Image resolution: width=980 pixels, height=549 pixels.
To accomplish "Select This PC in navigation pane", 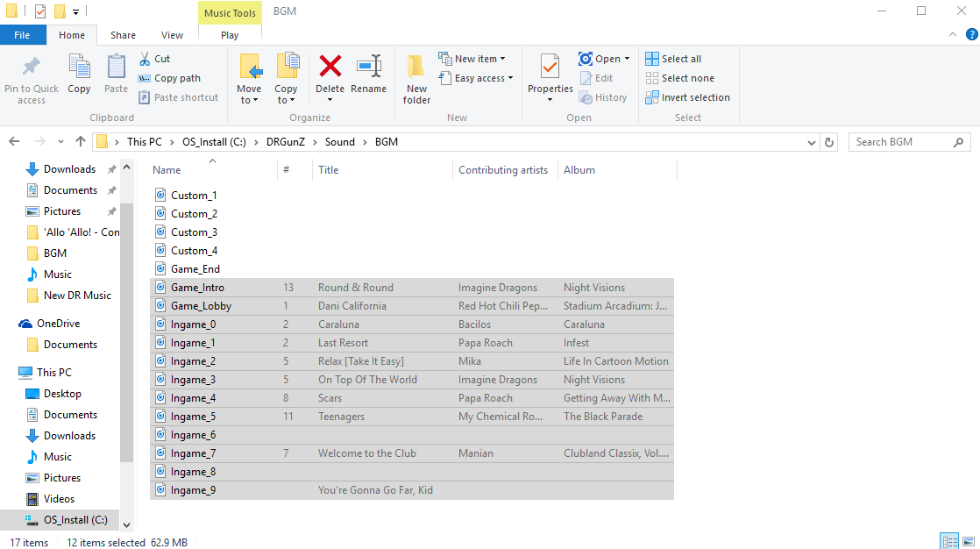I will 53,372.
